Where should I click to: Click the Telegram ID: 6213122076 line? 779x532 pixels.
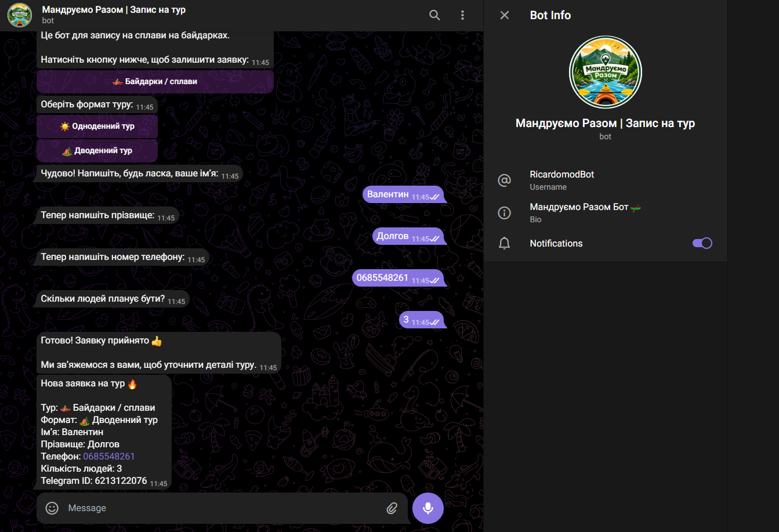point(94,481)
